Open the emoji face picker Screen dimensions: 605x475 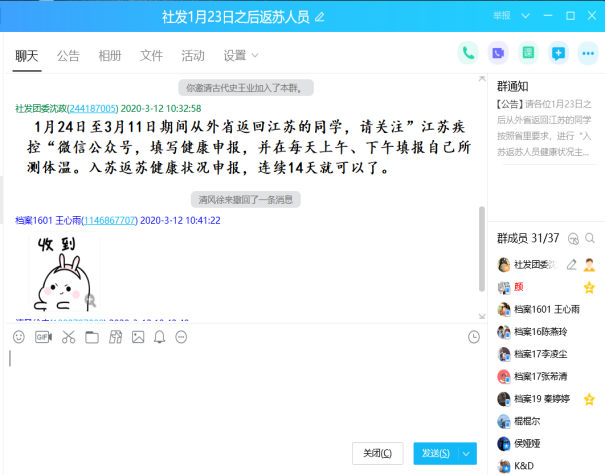click(x=19, y=337)
